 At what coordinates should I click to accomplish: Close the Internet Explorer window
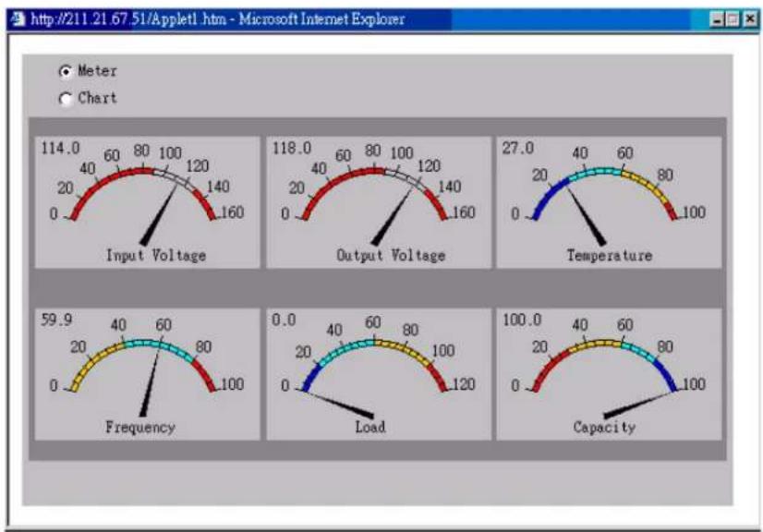coord(750,19)
